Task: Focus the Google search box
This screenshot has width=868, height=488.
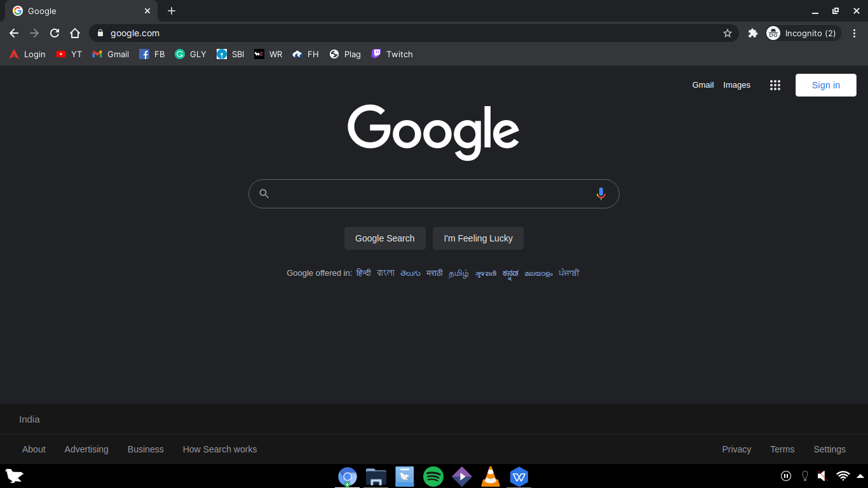Action: (x=434, y=194)
